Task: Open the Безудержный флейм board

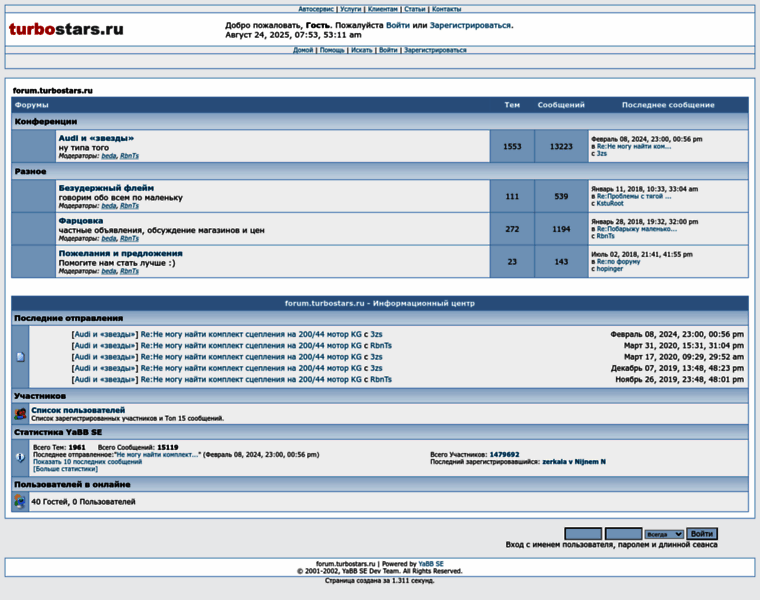Action: point(106,187)
